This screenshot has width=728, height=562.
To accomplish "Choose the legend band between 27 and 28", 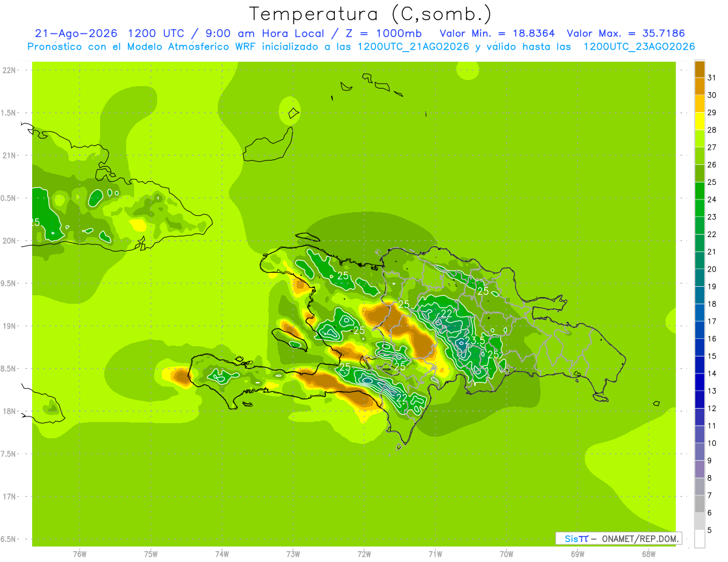I will (x=699, y=138).
